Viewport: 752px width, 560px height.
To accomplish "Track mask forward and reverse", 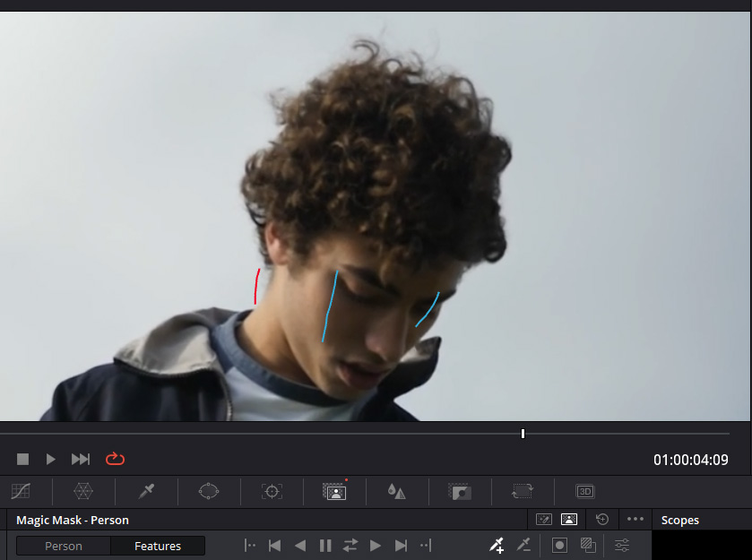I will 350,546.
